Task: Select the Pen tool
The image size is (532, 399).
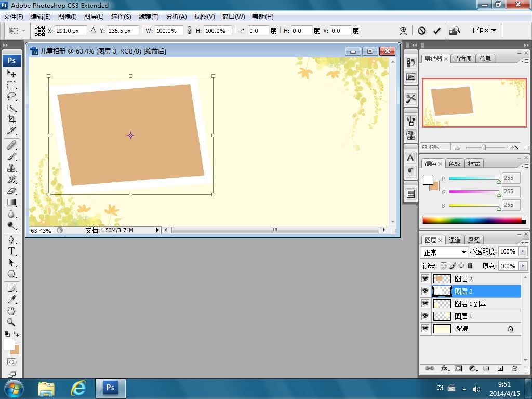Action: 11,240
